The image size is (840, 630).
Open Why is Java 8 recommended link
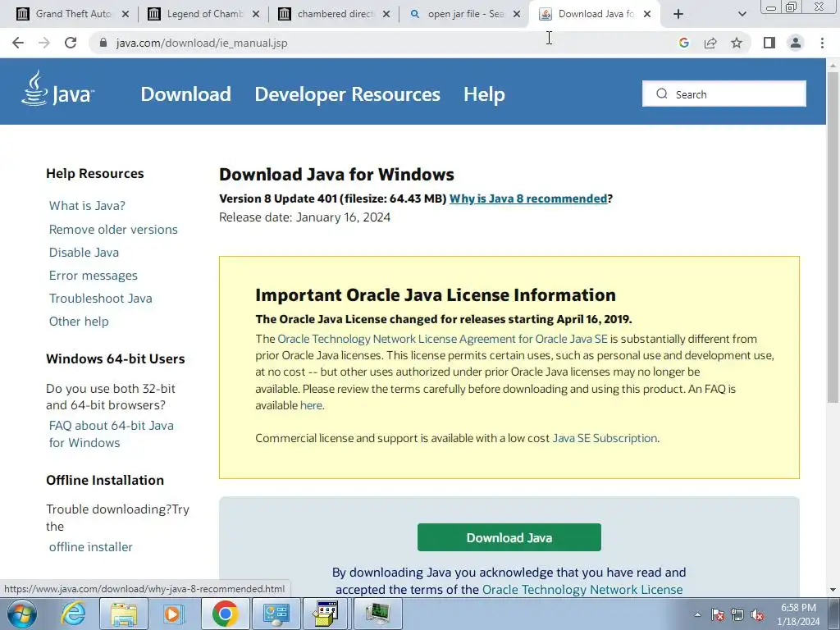pos(528,199)
